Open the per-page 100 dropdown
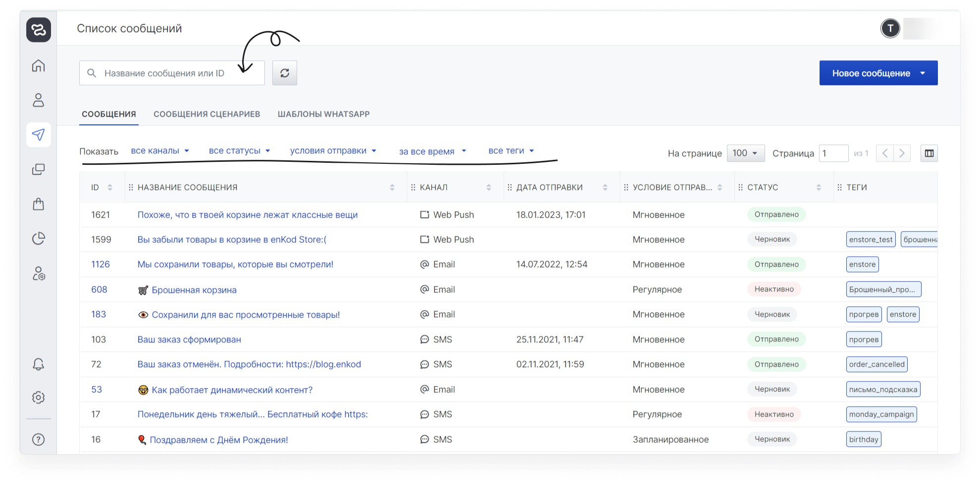Screen dimensions: 980x484 [746, 153]
